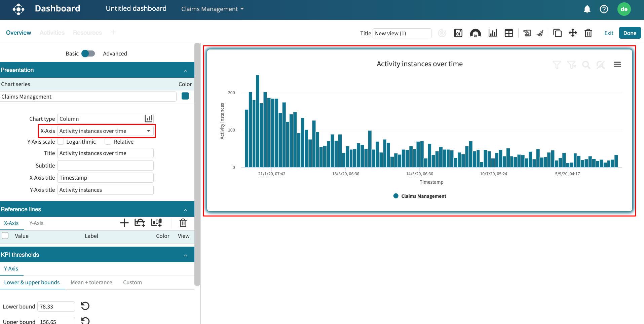Click the move view arrows icon

tap(573, 33)
